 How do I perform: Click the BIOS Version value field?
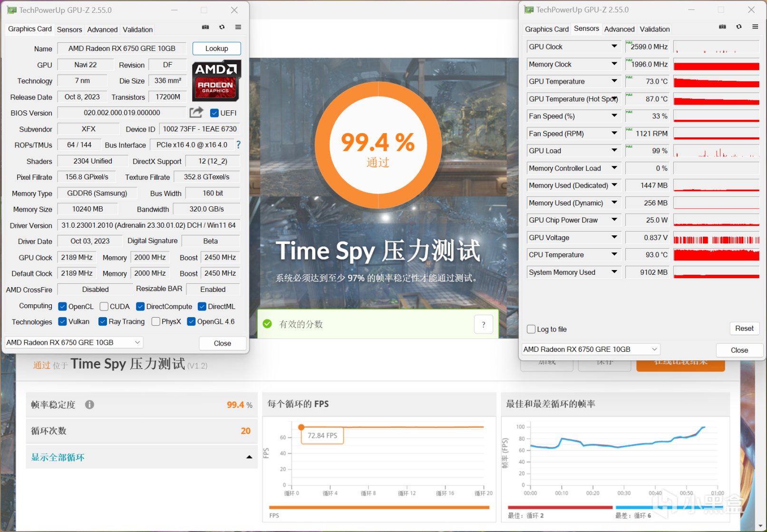coord(122,113)
